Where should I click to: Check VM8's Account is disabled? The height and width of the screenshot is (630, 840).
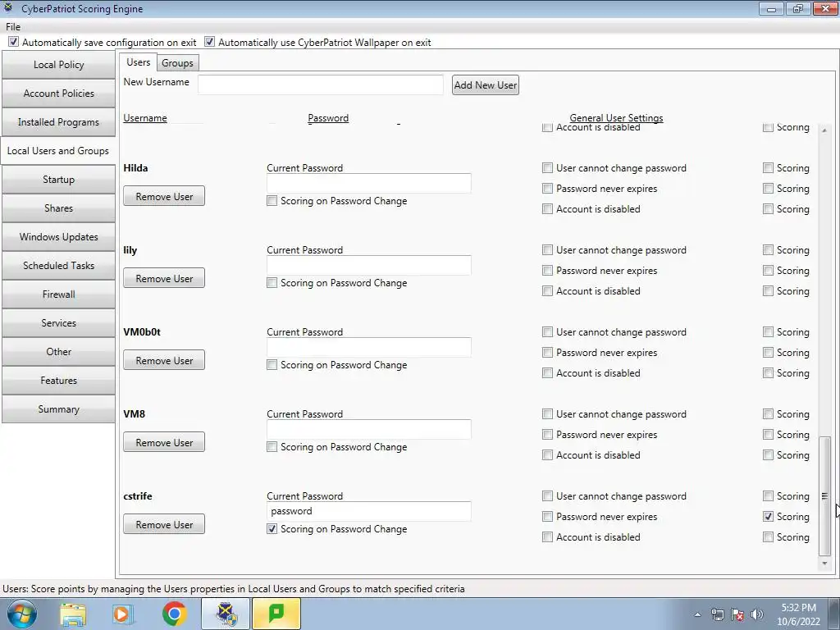(547, 454)
